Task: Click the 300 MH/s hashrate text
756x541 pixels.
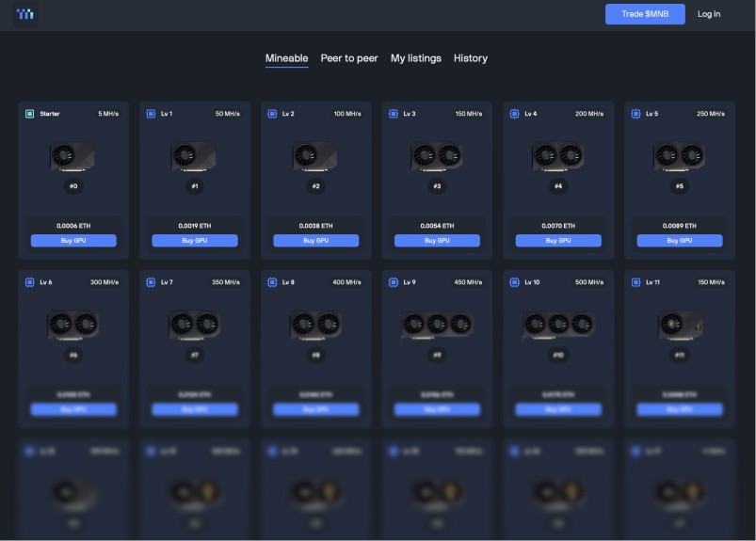Action: [x=105, y=282]
